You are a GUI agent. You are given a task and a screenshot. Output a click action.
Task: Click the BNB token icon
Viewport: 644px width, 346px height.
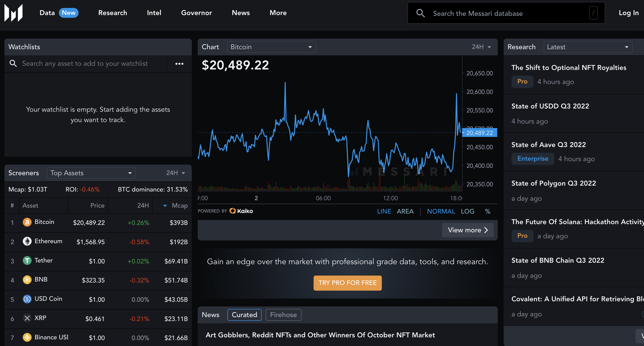point(27,280)
